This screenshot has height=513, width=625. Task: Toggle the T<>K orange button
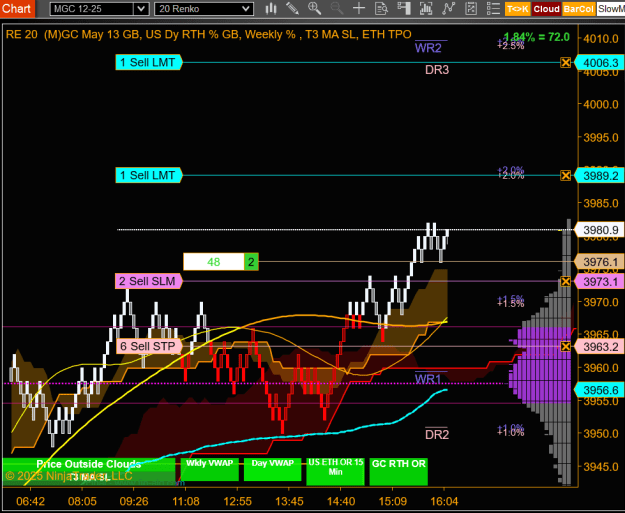coord(517,9)
